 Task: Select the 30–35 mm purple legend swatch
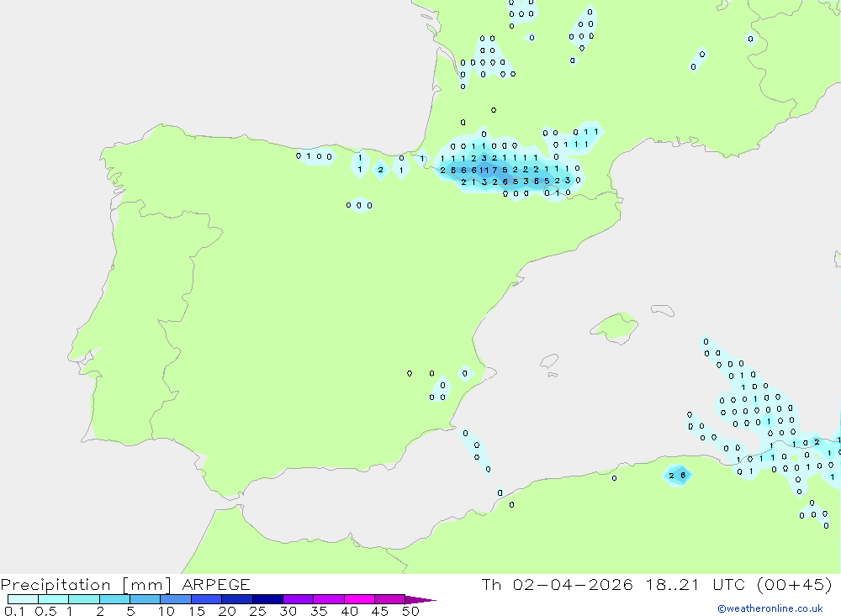(298, 599)
